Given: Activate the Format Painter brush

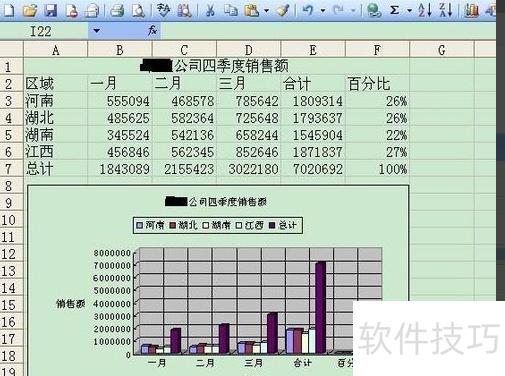Looking at the screenshot, I should [x=283, y=10].
